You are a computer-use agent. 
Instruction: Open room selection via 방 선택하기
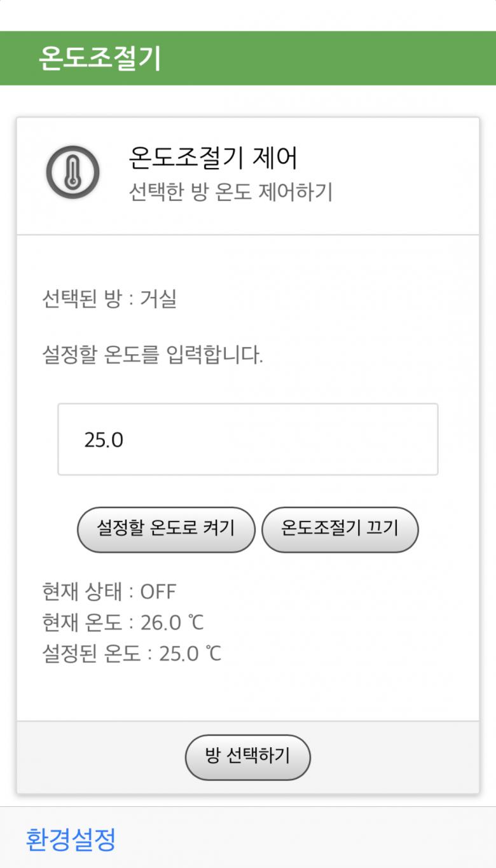[247, 757]
